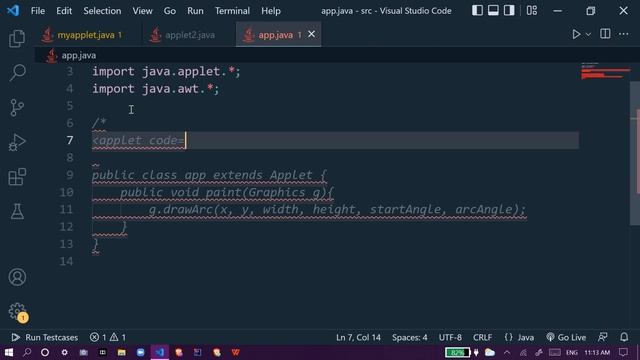Click Ln 7, Col 14 position indicator
640x360 pixels.
[x=358, y=338]
